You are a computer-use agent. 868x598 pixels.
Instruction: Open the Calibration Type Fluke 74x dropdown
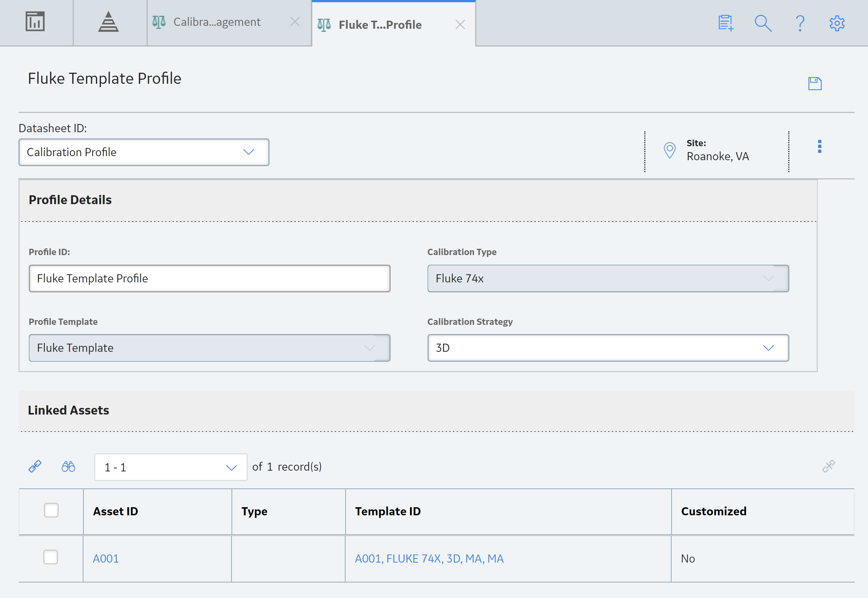[x=608, y=278]
